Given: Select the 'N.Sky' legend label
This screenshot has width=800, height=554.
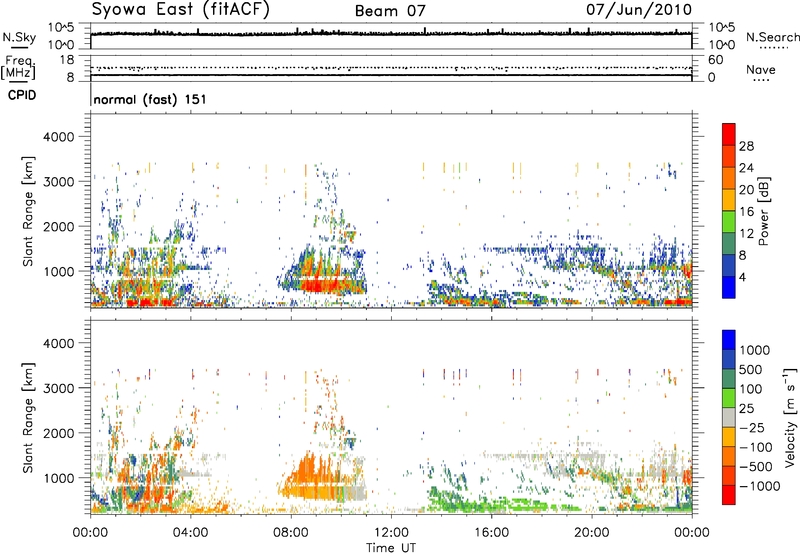Looking at the screenshot, I should [19, 37].
